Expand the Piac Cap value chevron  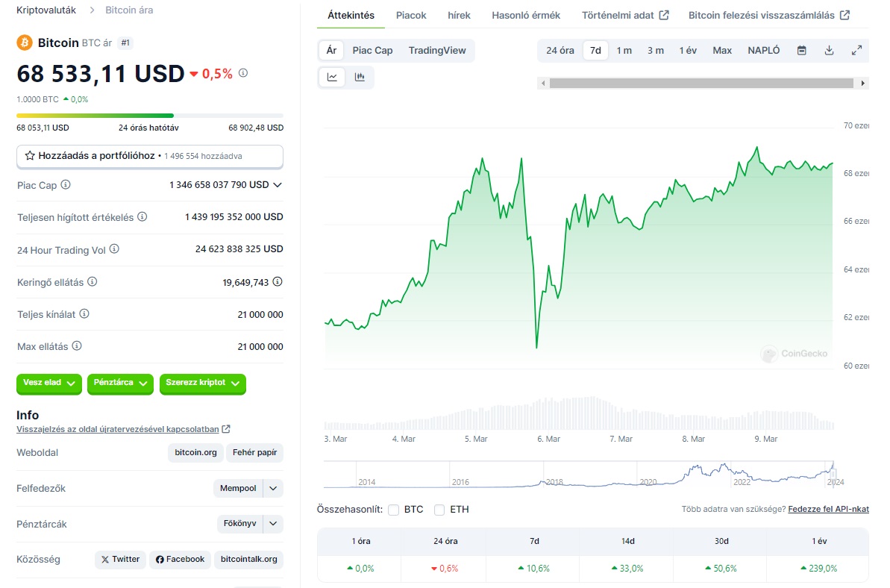point(278,185)
